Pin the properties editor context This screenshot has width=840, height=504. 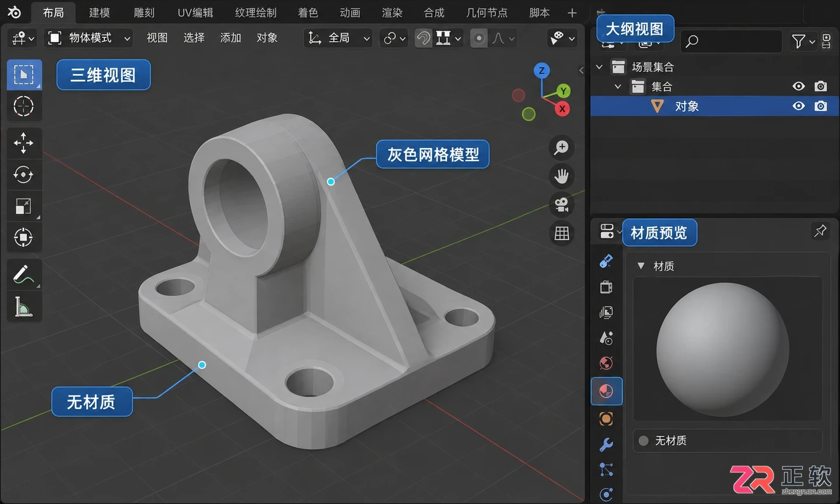pos(820,231)
